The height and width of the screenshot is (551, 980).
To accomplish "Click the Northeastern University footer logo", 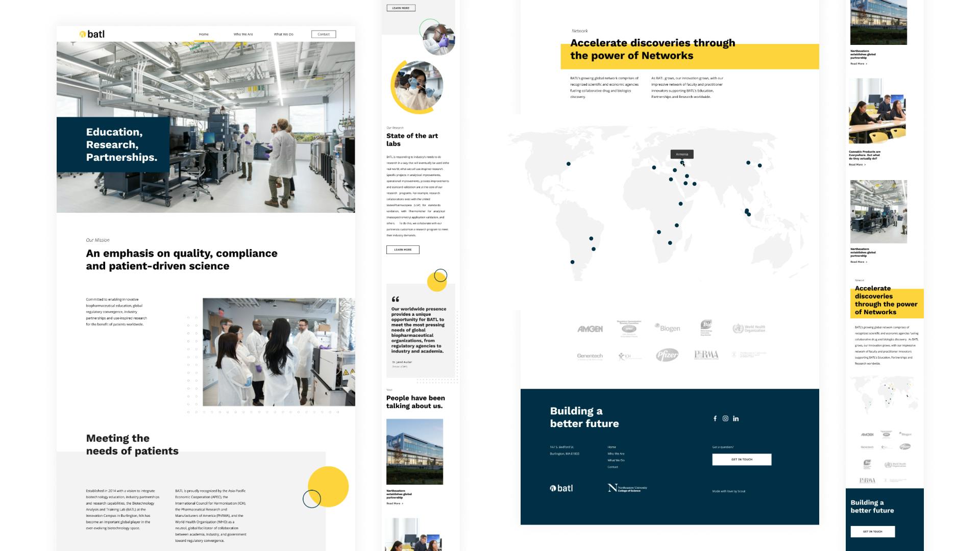I will [627, 488].
